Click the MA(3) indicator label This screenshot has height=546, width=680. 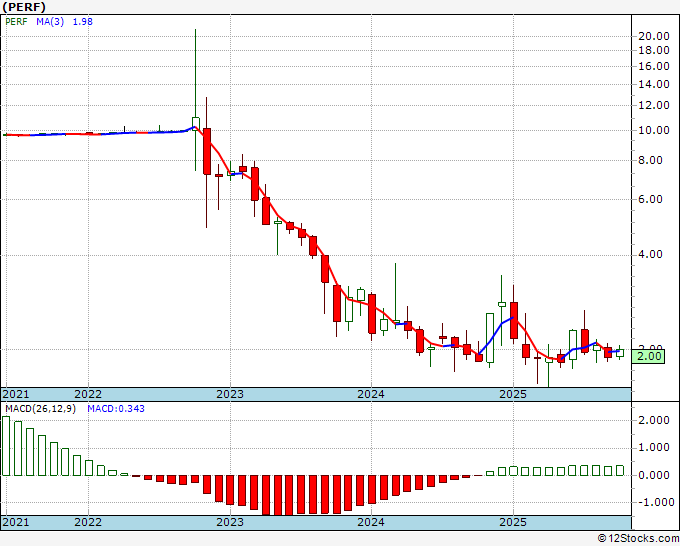[x=50, y=22]
